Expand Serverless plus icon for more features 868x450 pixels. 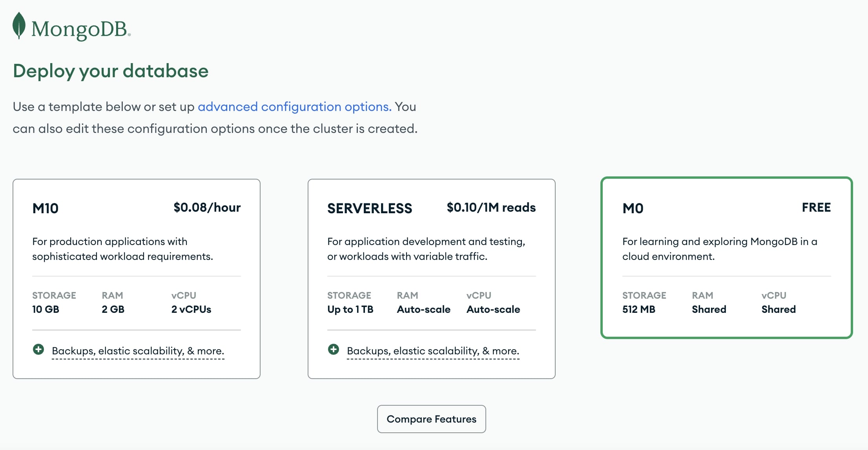[334, 349]
